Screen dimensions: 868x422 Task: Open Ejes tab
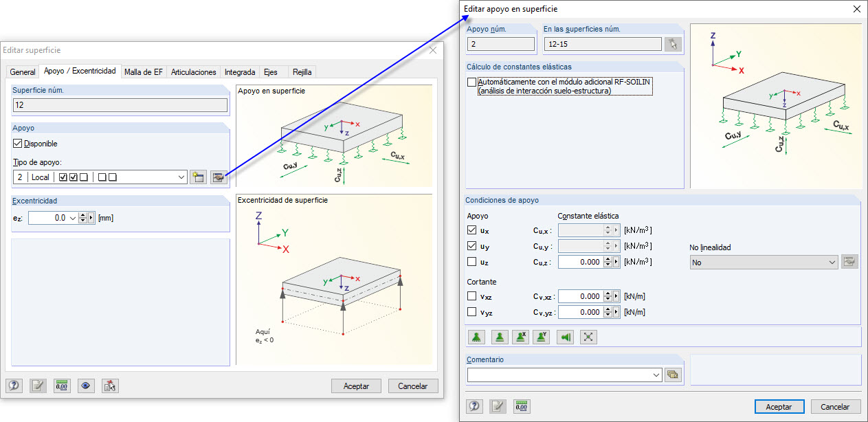(271, 71)
